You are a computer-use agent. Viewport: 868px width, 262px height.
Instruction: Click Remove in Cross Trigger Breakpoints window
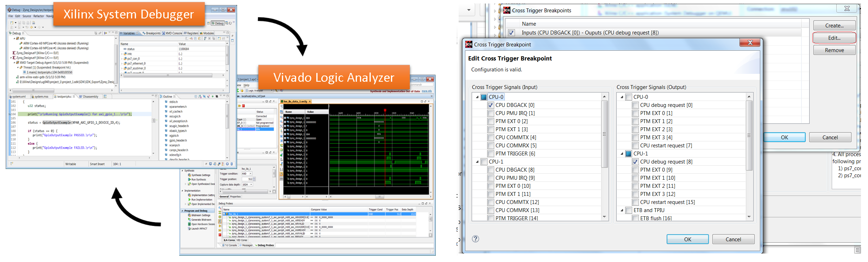(834, 50)
